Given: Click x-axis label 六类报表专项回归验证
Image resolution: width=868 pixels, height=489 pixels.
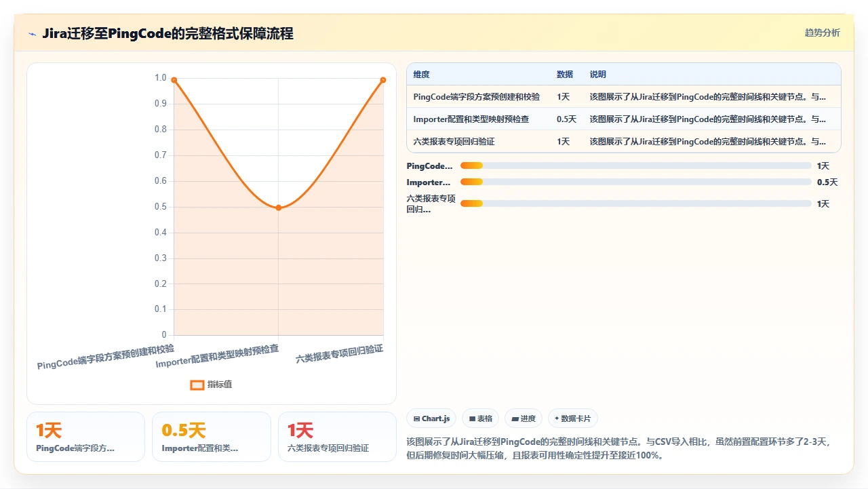Looking at the screenshot, I should coord(339,355).
